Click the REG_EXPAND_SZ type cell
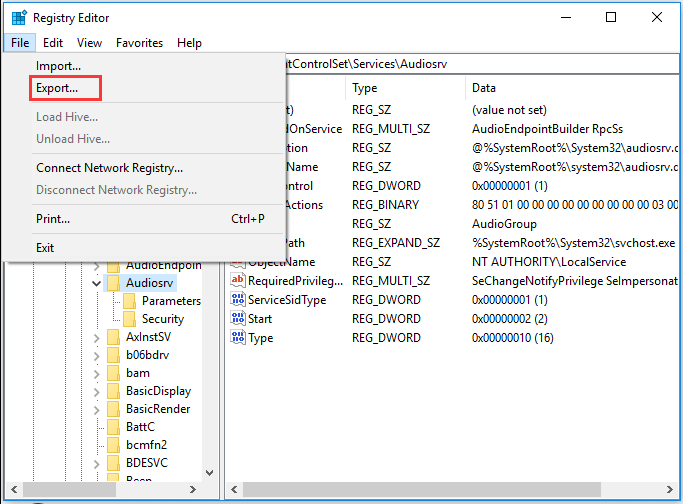The width and height of the screenshot is (683, 504). 396,243
